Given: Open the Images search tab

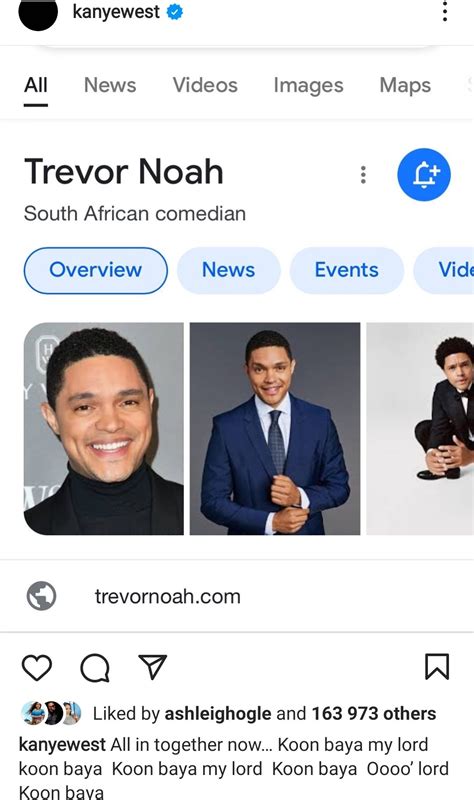Looking at the screenshot, I should (x=308, y=85).
